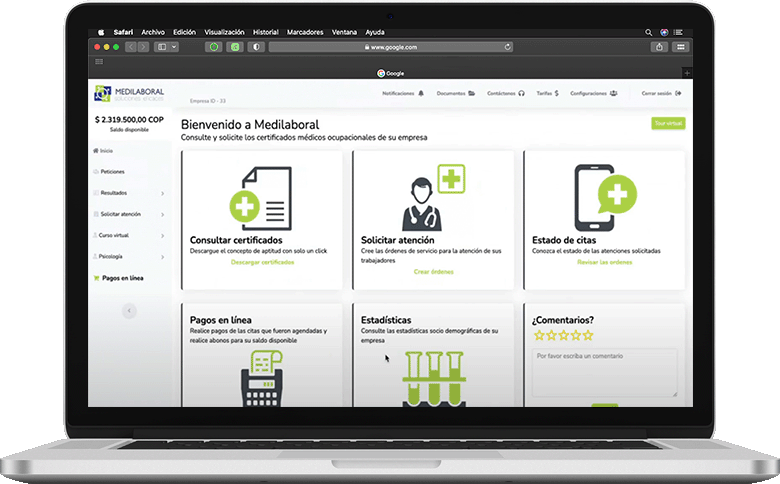Click the Safari share icon

(660, 46)
